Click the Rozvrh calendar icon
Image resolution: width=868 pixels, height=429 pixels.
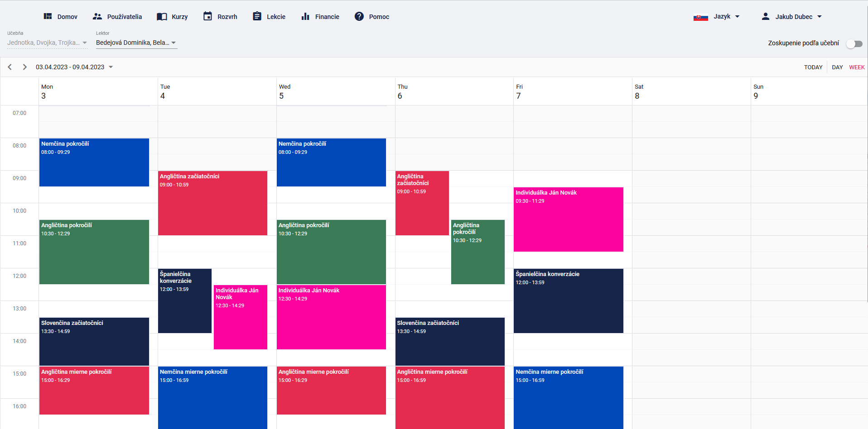207,16
